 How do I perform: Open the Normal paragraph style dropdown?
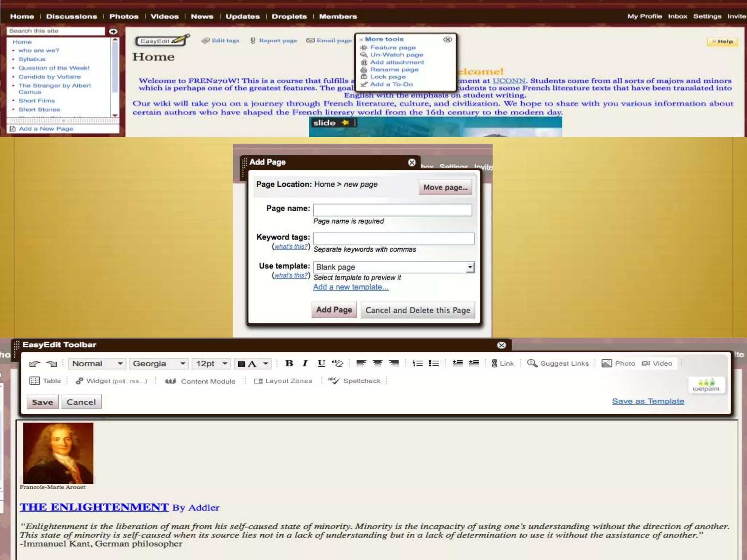pyautogui.click(x=97, y=363)
